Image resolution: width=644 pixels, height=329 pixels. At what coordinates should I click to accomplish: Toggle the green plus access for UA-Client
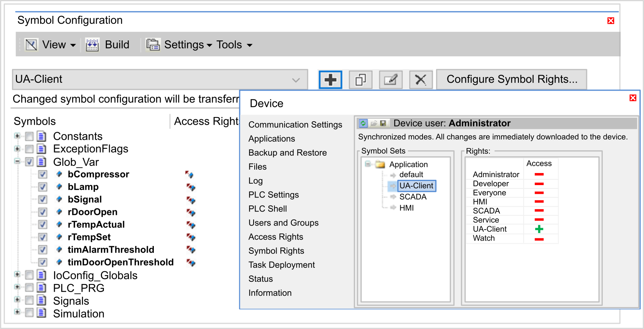(x=539, y=229)
